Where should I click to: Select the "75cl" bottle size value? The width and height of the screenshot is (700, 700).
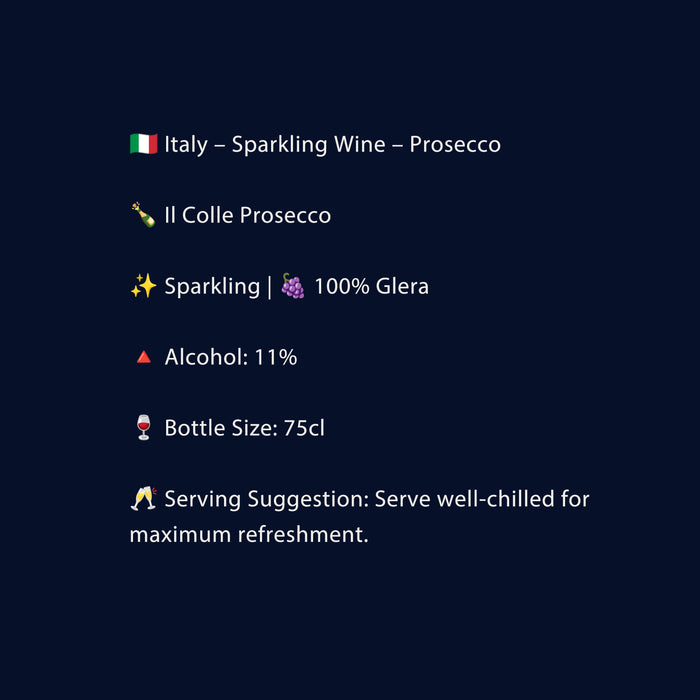[304, 429]
